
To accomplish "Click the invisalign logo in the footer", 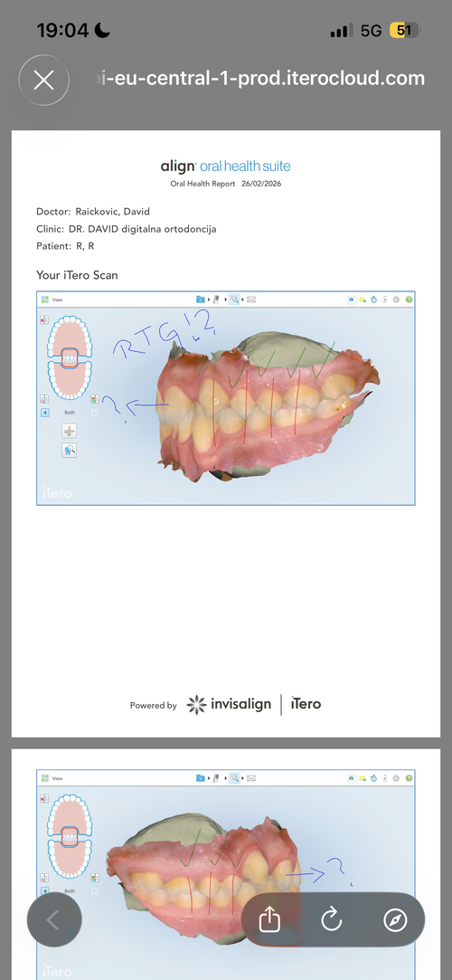I will 229,704.
